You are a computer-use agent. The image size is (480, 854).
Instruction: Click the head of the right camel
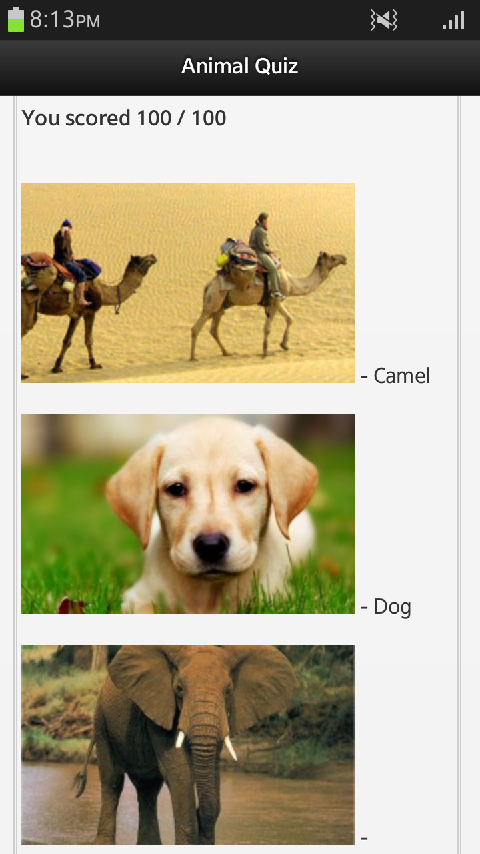332,260
